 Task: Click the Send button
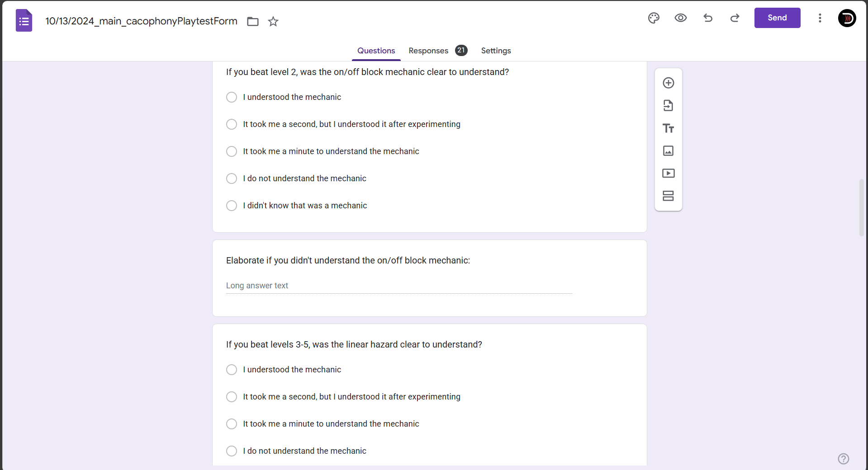click(777, 18)
